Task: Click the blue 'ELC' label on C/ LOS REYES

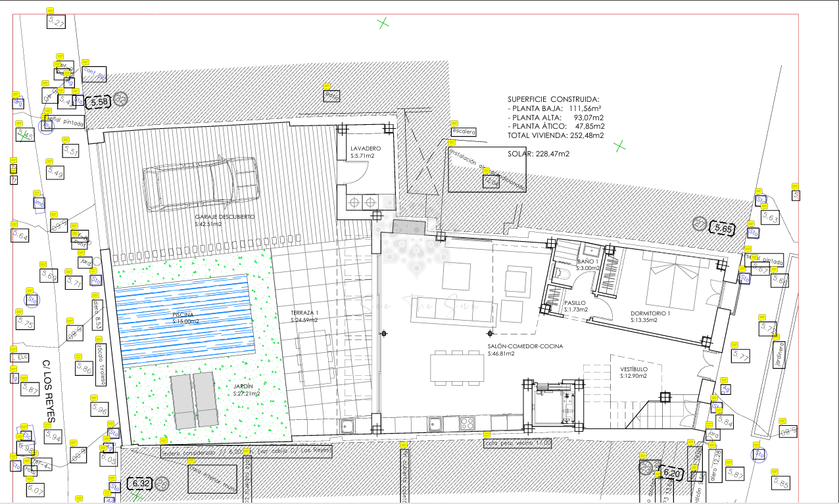Action: click(x=20, y=357)
